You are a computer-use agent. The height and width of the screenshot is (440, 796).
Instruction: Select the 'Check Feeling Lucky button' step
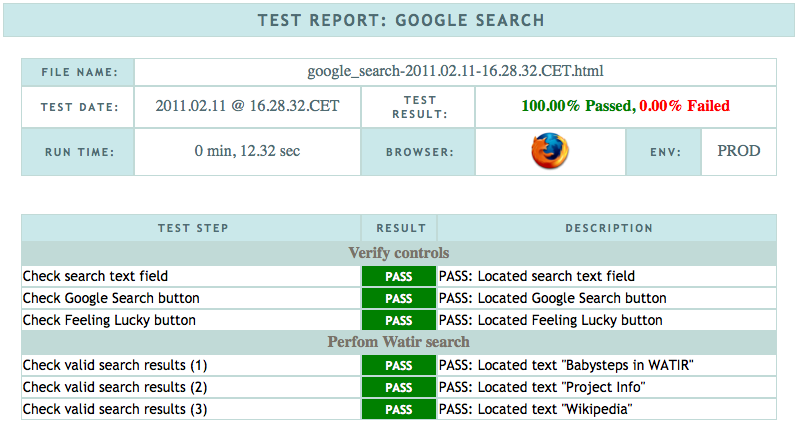click(x=109, y=320)
